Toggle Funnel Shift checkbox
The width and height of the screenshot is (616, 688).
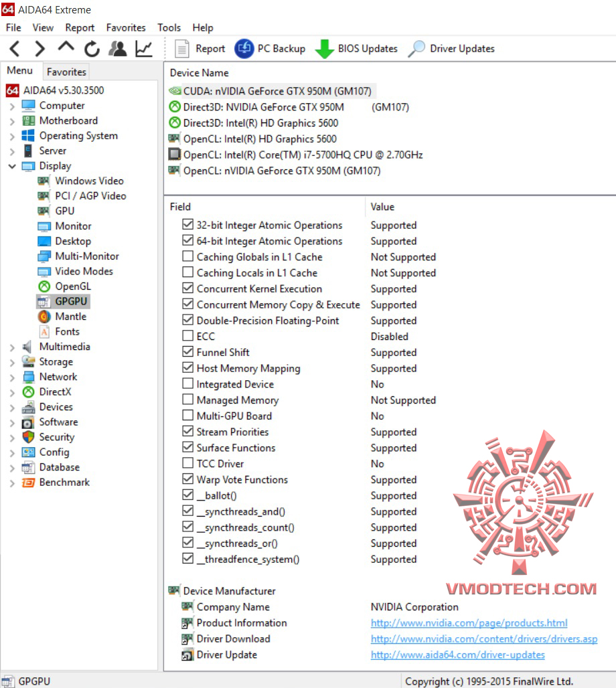[x=188, y=352]
